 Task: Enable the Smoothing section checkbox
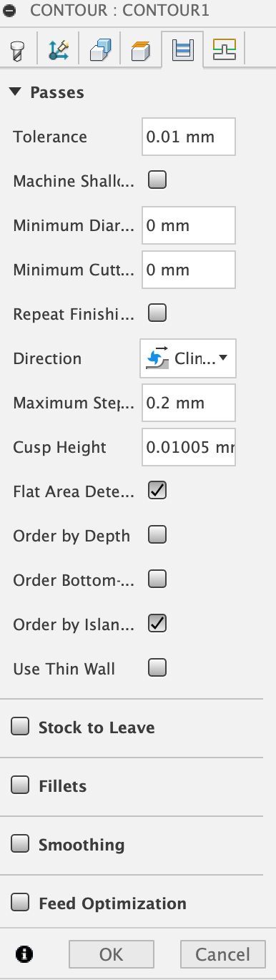pyautogui.click(x=20, y=844)
